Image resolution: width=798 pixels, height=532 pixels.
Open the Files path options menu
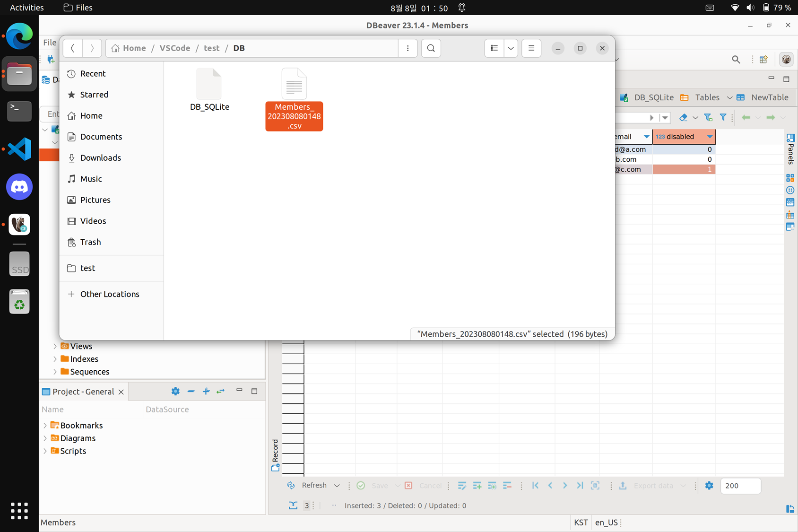click(x=408, y=48)
